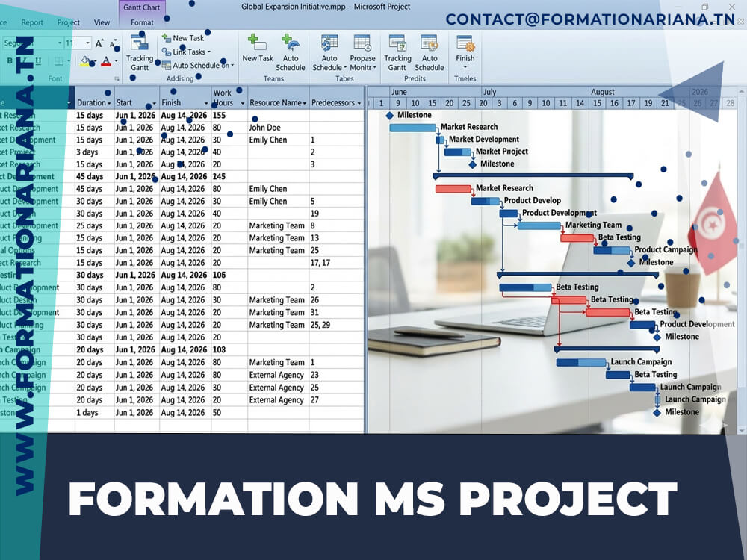Screen dimensions: 747x560
Task: Click the vertical scrollbar up arrow
Action: [x=741, y=90]
